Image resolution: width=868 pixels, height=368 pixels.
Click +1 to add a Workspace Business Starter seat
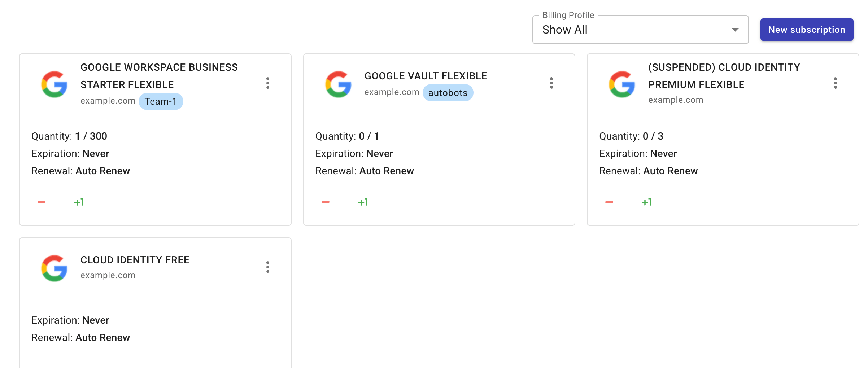(79, 202)
